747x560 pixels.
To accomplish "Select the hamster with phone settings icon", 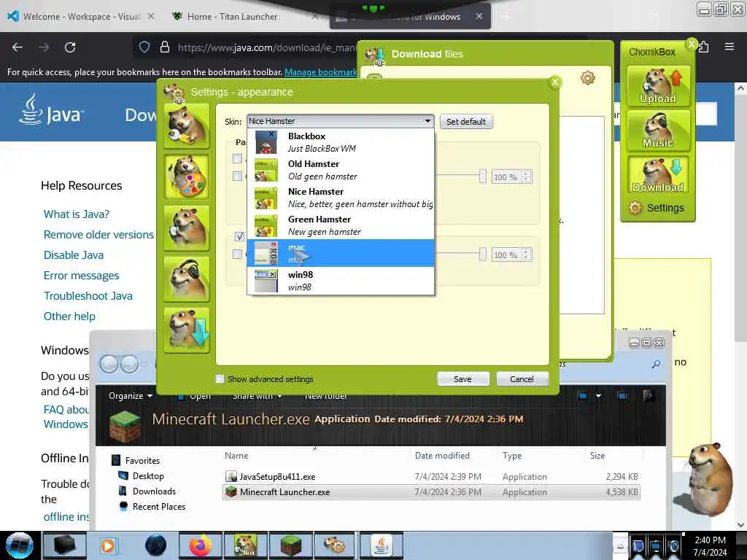I will 187,228.
